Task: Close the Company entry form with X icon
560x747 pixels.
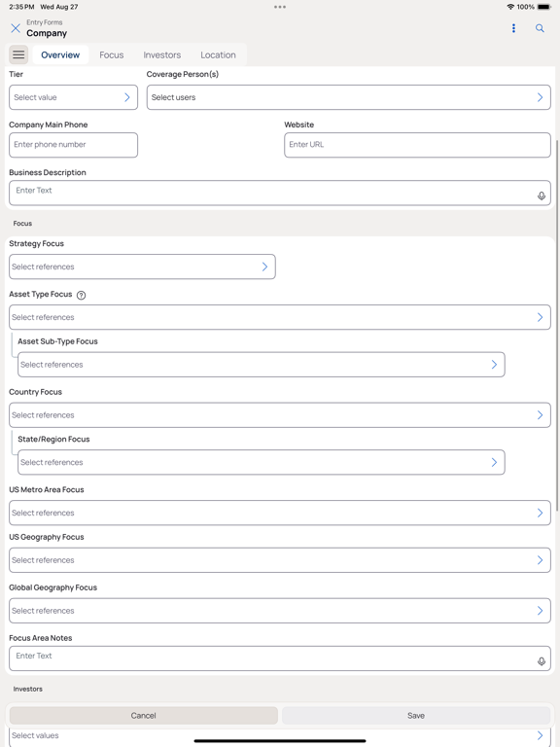Action: (16, 28)
